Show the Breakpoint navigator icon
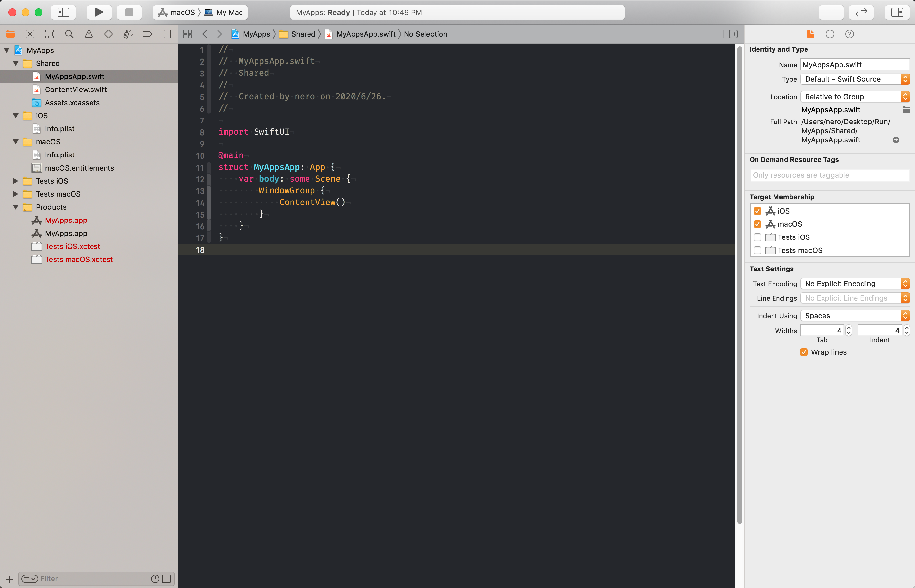The image size is (915, 588). [x=147, y=34]
